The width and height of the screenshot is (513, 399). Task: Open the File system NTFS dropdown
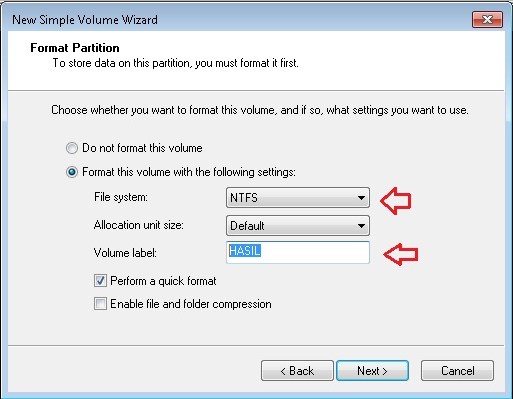tap(298, 198)
